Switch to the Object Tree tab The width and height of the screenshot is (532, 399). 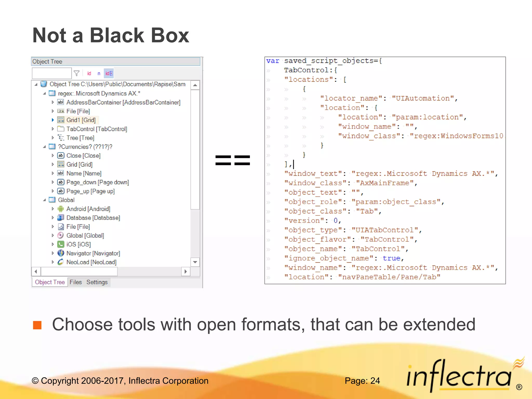(x=50, y=282)
